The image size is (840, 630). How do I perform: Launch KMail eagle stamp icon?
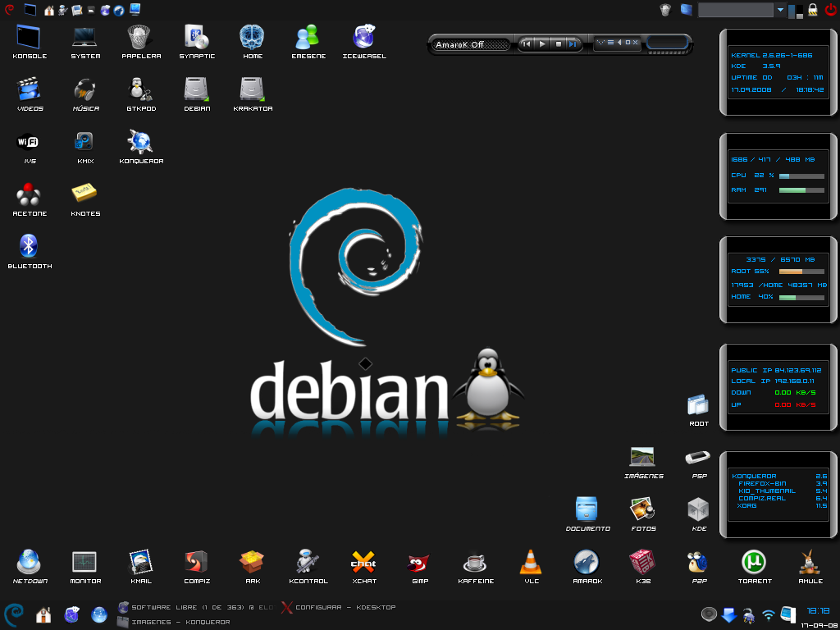(x=139, y=562)
